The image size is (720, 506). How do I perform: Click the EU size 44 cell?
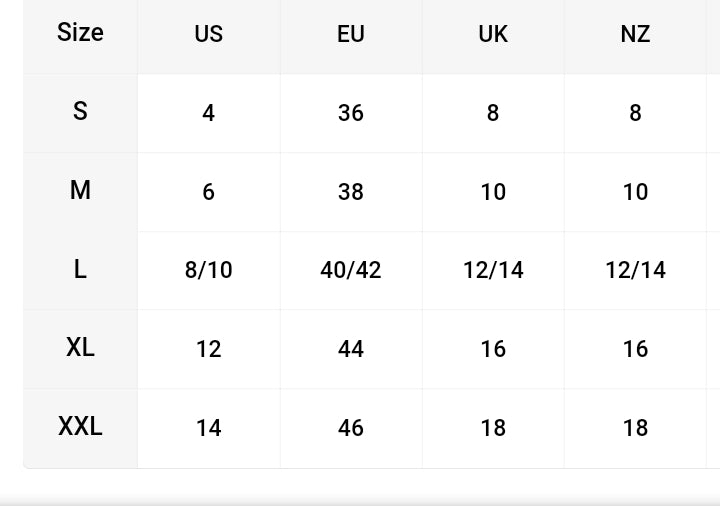(351, 349)
